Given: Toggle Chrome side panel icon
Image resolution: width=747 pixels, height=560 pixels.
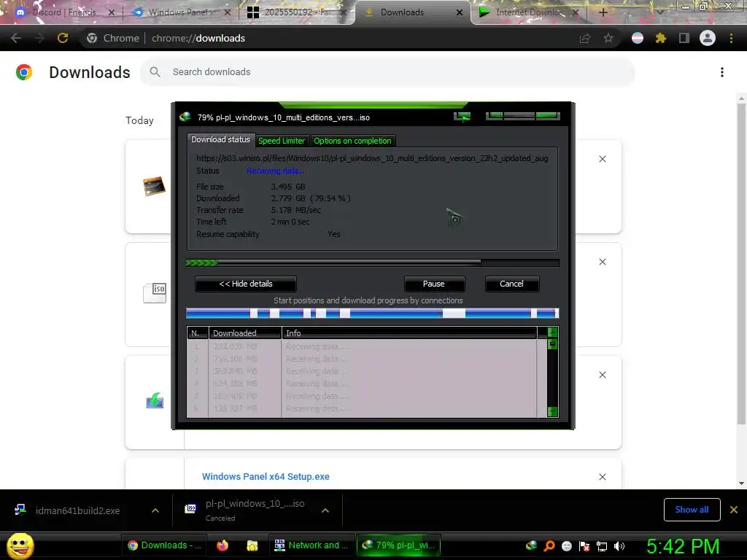Looking at the screenshot, I should pyautogui.click(x=684, y=38).
